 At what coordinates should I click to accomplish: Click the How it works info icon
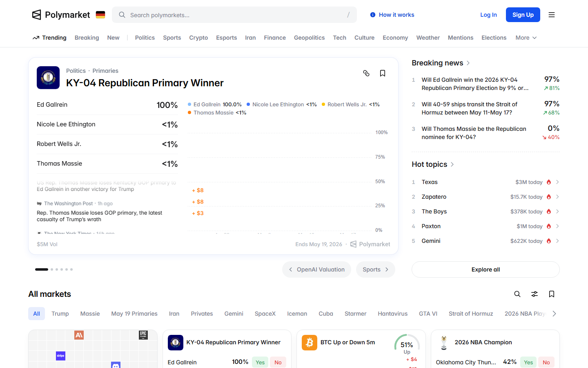pos(373,15)
